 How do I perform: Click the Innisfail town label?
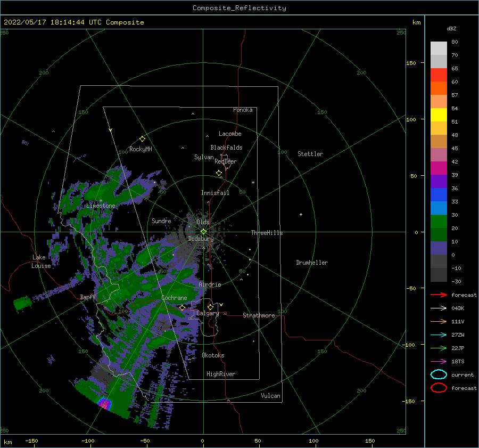coord(215,193)
